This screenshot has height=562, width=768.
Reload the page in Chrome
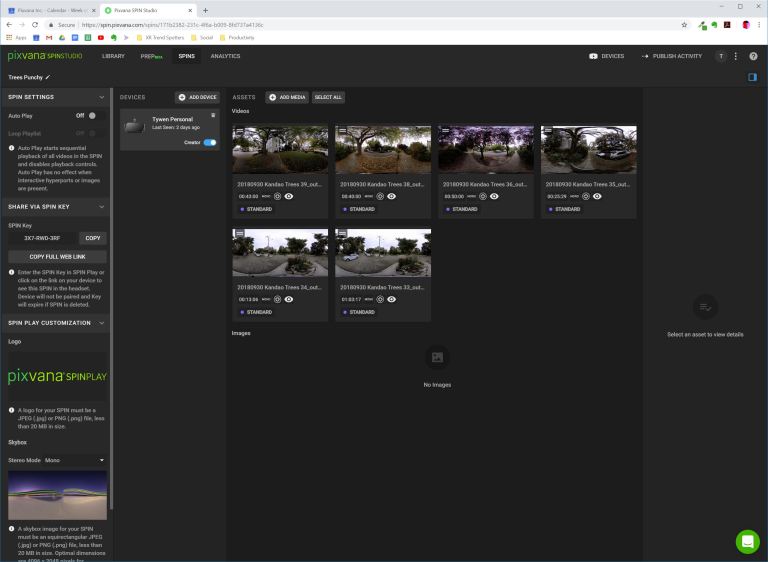point(35,25)
